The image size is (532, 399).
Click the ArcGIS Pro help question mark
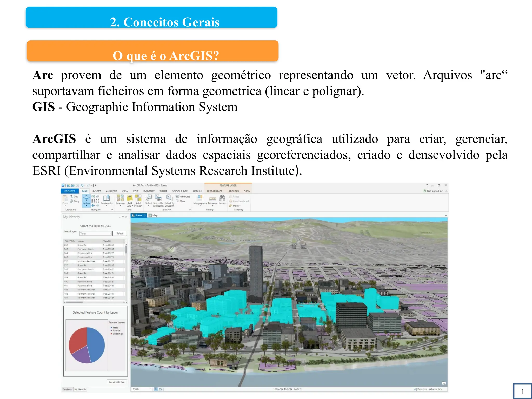(427, 185)
